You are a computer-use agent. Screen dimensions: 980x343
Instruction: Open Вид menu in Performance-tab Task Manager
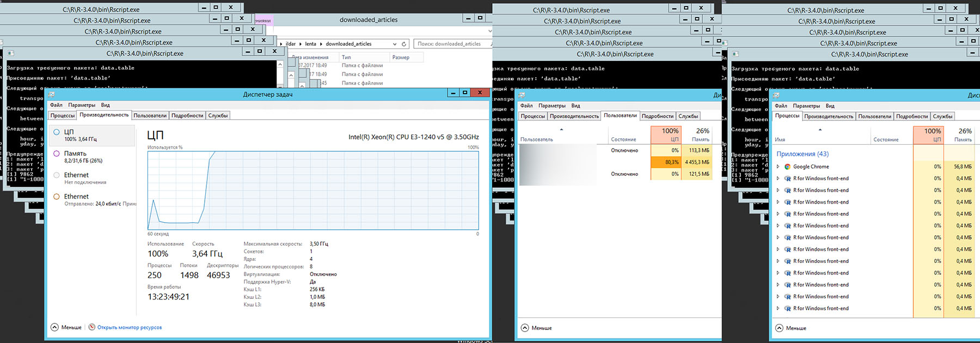pos(106,105)
